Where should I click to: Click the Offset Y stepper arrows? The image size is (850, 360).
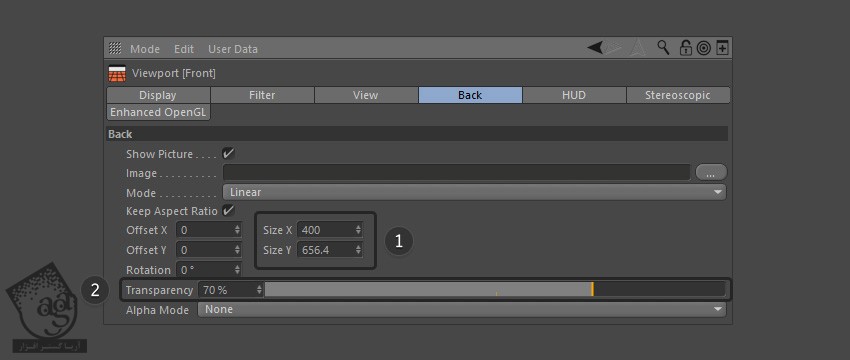[x=237, y=250]
